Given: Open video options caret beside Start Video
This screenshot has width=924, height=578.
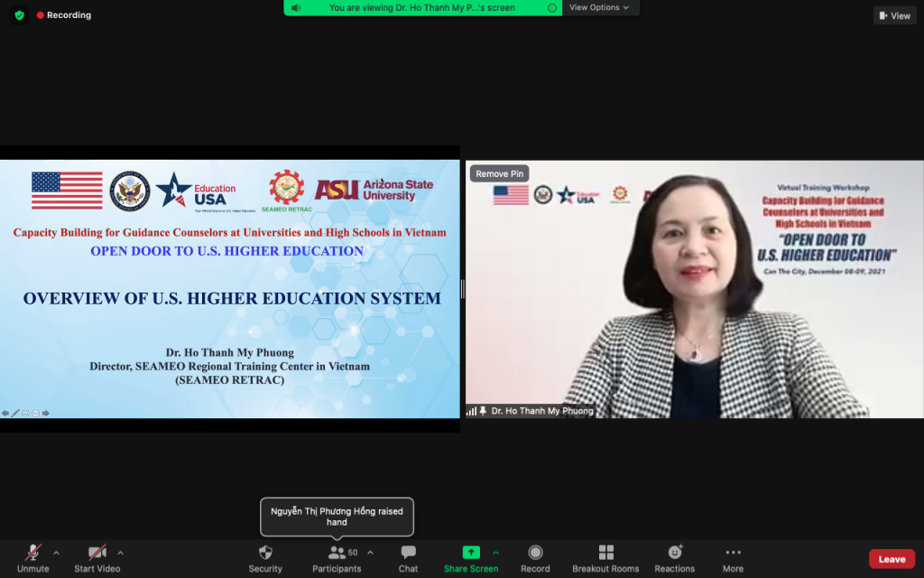Looking at the screenshot, I should (120, 553).
